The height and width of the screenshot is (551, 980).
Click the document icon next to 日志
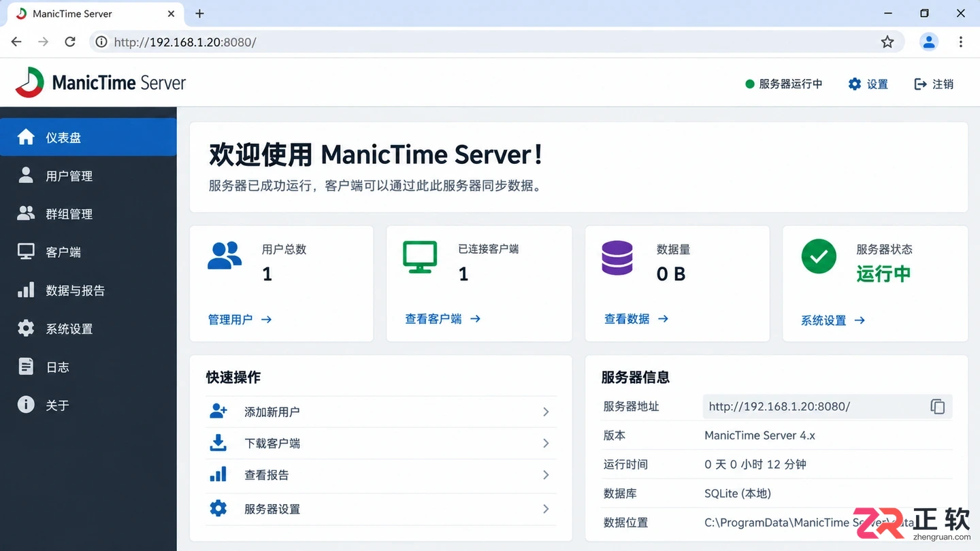click(26, 366)
